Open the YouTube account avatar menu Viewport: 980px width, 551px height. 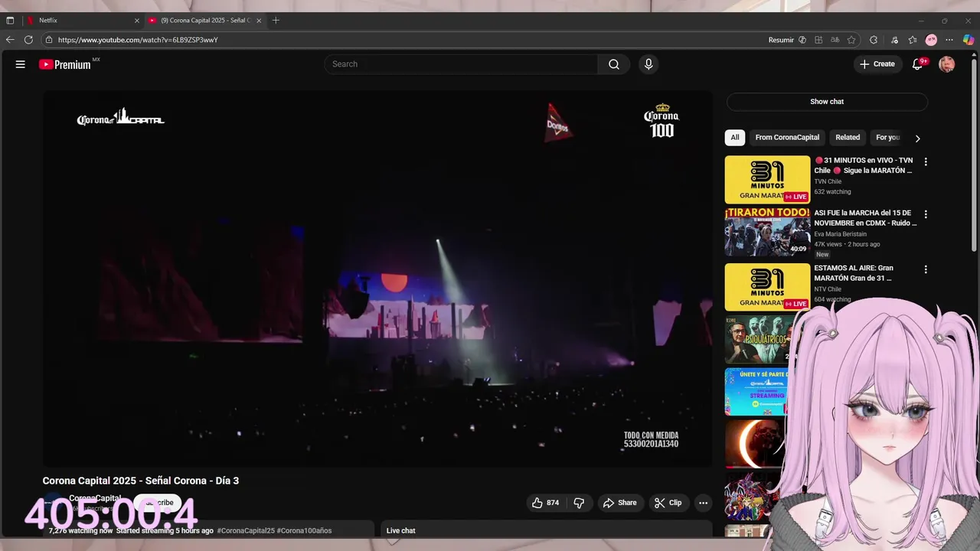947,64
